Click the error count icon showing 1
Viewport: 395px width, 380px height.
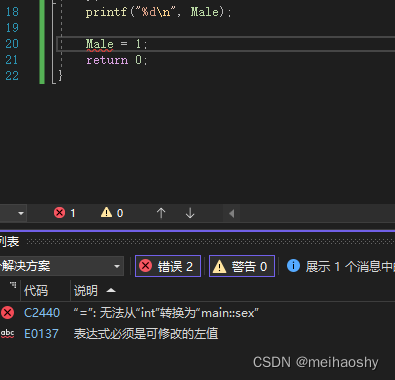click(x=65, y=213)
